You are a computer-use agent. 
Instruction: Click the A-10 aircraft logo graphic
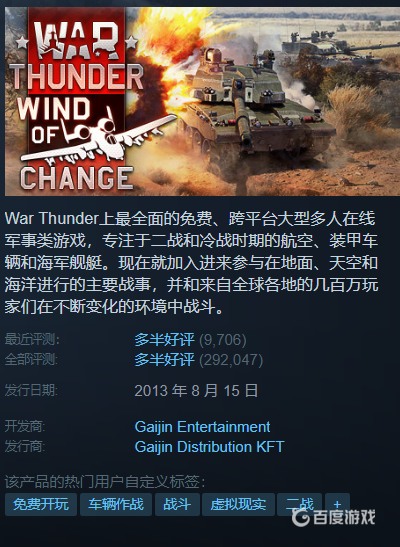coord(98,140)
